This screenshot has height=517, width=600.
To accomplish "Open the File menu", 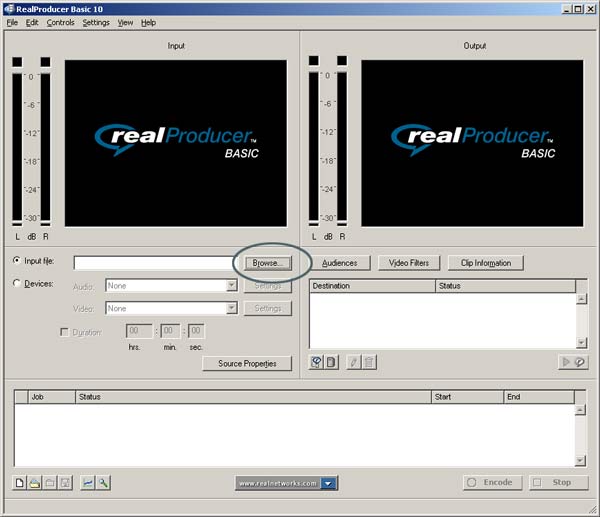I will [x=12, y=23].
